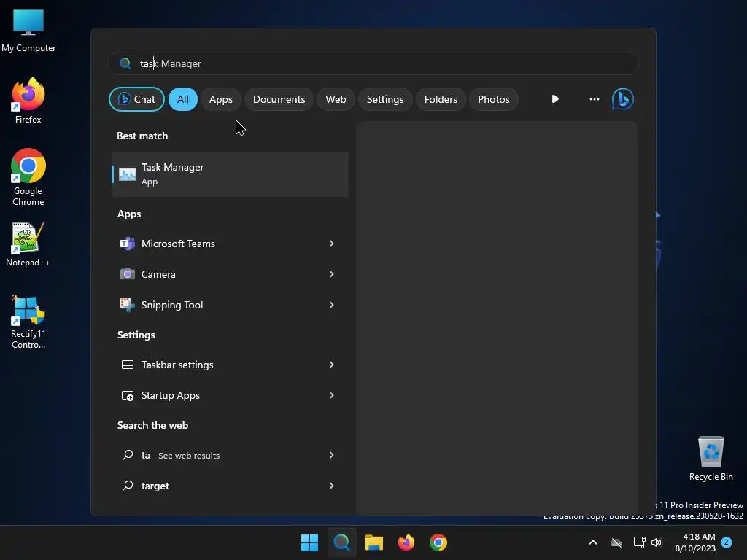This screenshot has width=747, height=560.
Task: Click the Snipping Tool icon in results
Action: [x=127, y=304]
